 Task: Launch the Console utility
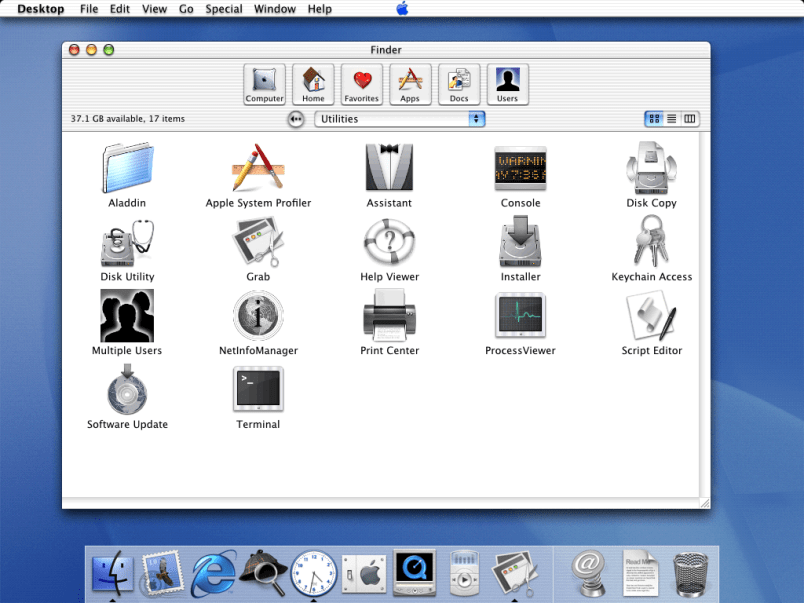520,169
